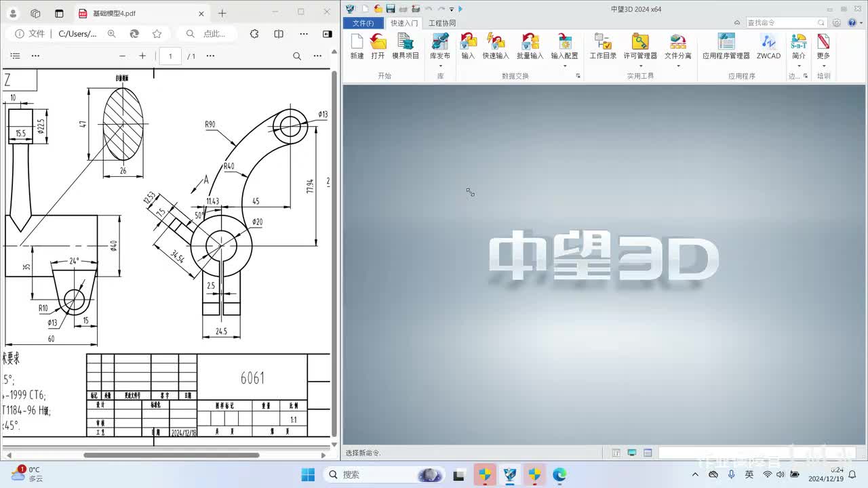Image resolution: width=868 pixels, height=488 pixels.
Task: Toggle the first status bar icon in 中望3D
Action: [x=616, y=453]
